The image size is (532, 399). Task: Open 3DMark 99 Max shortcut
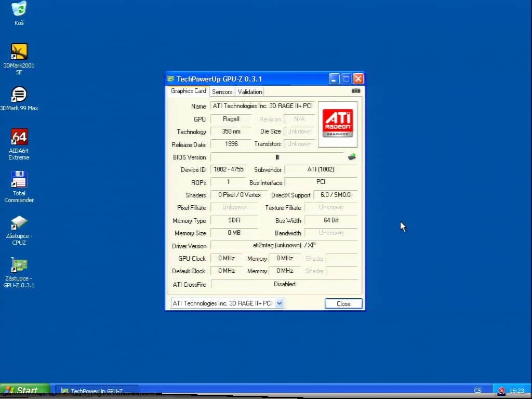(19, 95)
